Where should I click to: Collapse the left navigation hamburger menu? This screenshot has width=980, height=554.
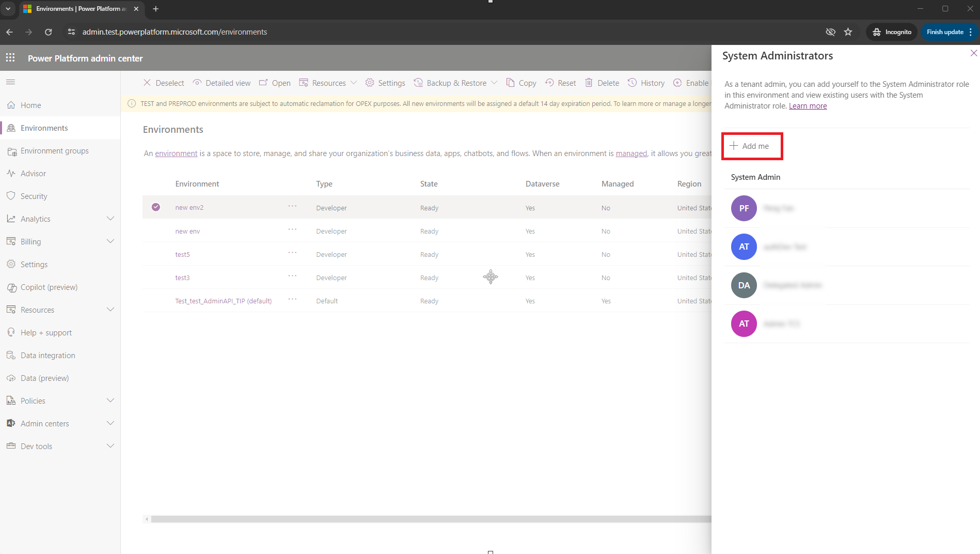10,82
